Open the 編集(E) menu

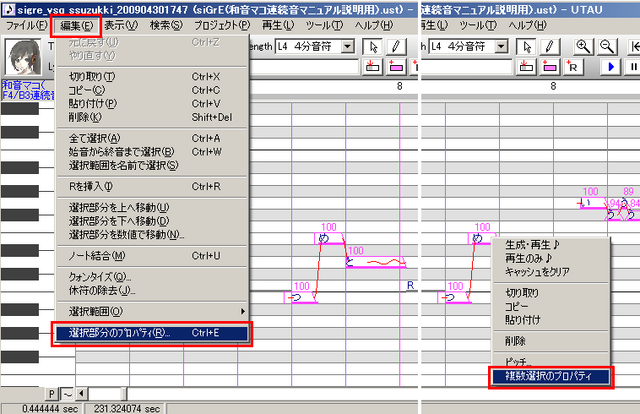point(76,26)
